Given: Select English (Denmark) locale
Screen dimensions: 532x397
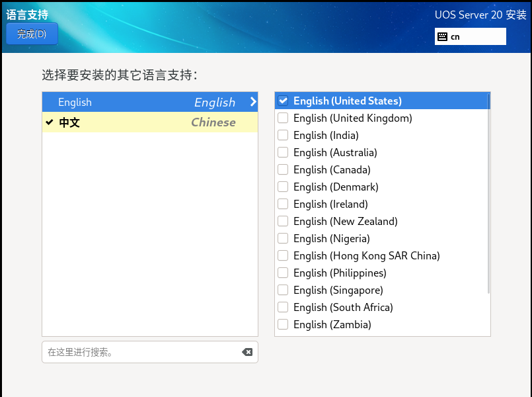Looking at the screenshot, I should 283,187.
